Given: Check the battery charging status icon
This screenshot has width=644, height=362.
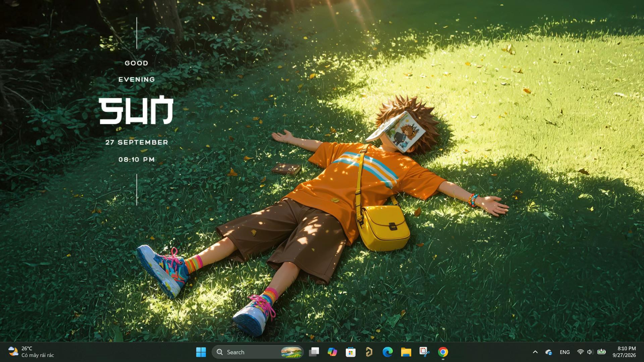Looking at the screenshot, I should click(x=601, y=352).
